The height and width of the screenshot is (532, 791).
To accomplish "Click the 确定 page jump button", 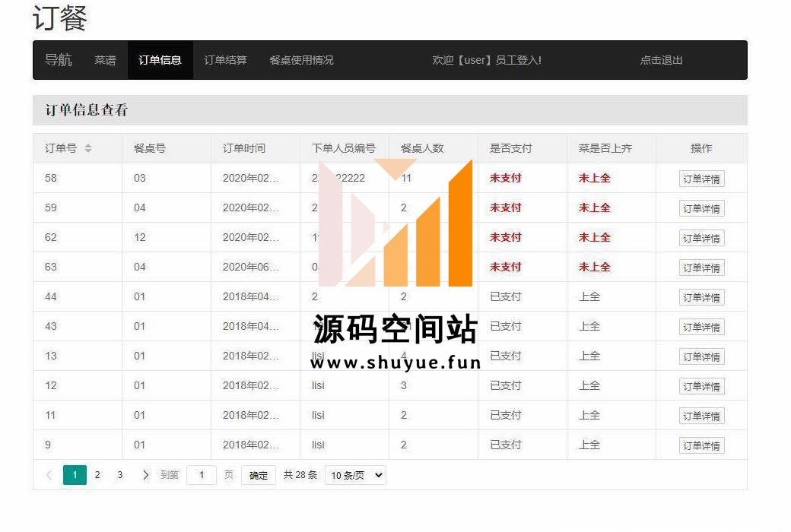I will point(259,475).
